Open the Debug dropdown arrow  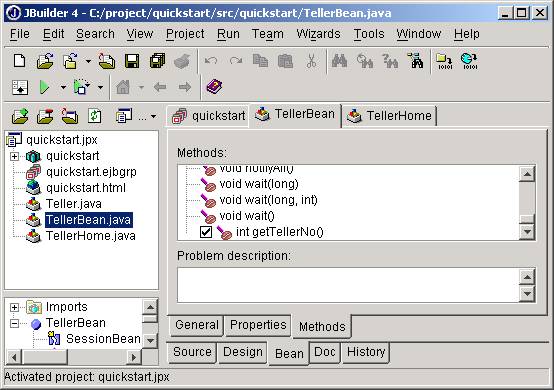100,87
